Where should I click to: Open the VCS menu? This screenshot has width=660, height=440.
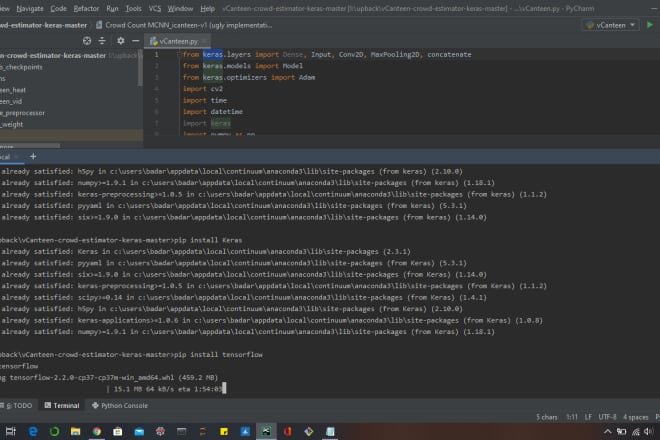pyautogui.click(x=155, y=8)
